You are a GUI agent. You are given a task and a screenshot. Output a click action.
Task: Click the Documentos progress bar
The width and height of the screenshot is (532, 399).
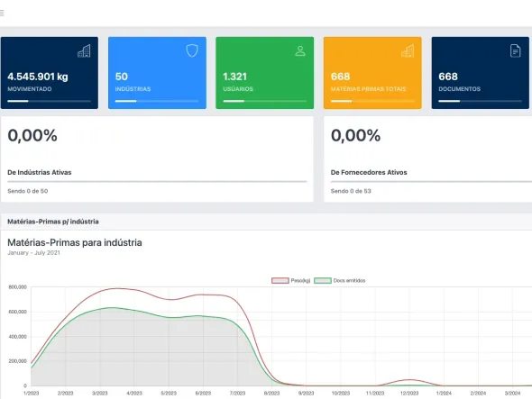[x=480, y=101]
